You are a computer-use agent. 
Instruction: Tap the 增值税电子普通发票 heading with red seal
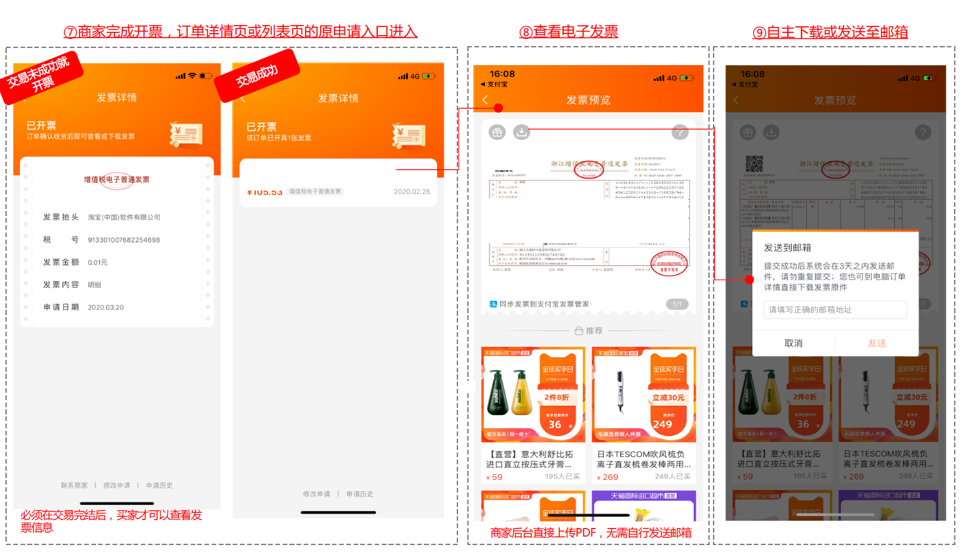click(x=117, y=180)
